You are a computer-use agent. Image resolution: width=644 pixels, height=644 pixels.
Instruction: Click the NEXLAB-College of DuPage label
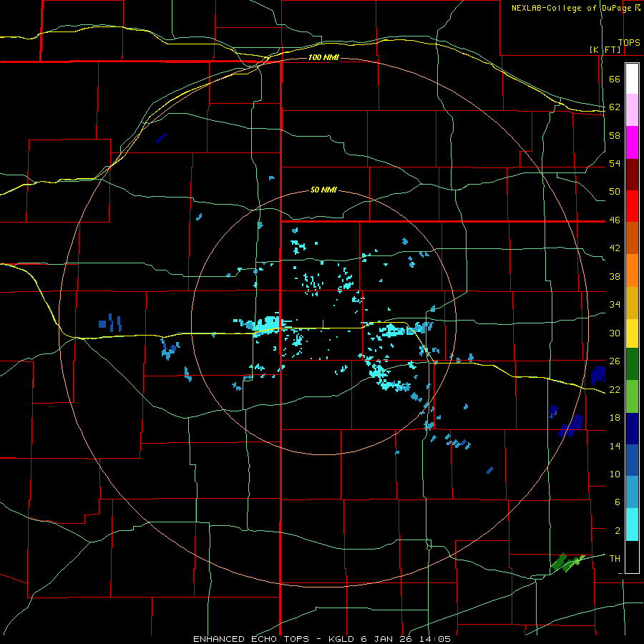click(x=571, y=8)
